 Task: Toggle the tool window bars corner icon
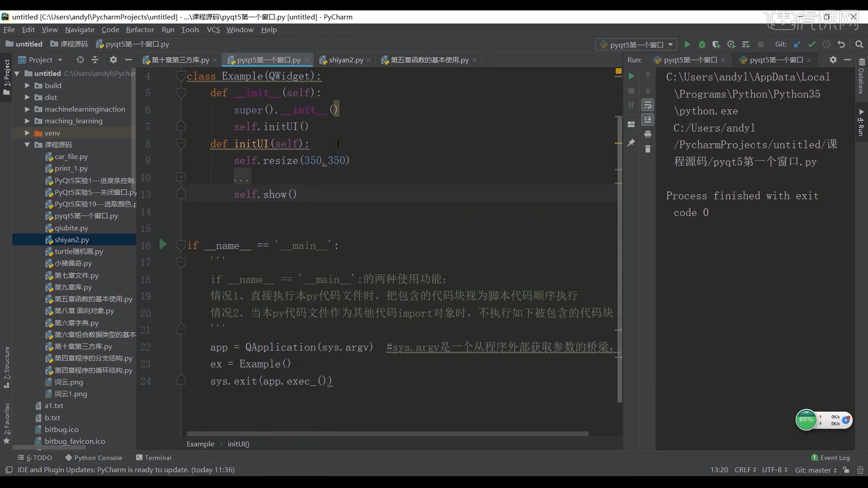click(x=9, y=470)
